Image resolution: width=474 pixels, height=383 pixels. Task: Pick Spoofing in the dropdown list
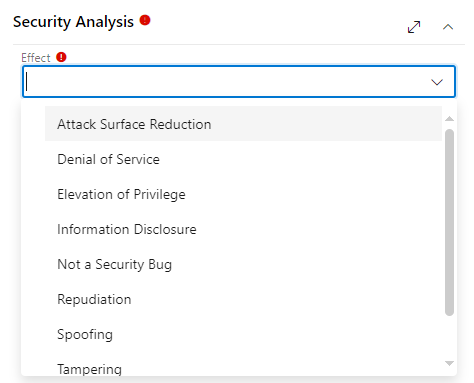(x=243, y=334)
